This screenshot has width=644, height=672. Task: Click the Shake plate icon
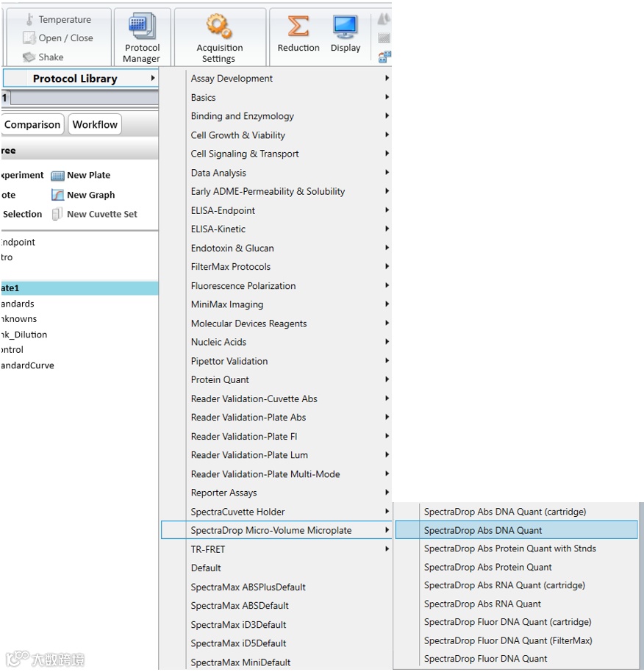[29, 57]
